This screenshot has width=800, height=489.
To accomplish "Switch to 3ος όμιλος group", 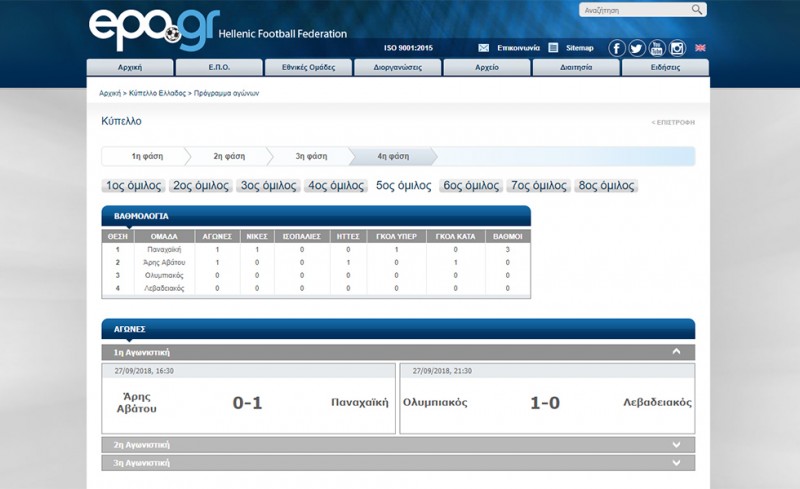I will pyautogui.click(x=268, y=186).
